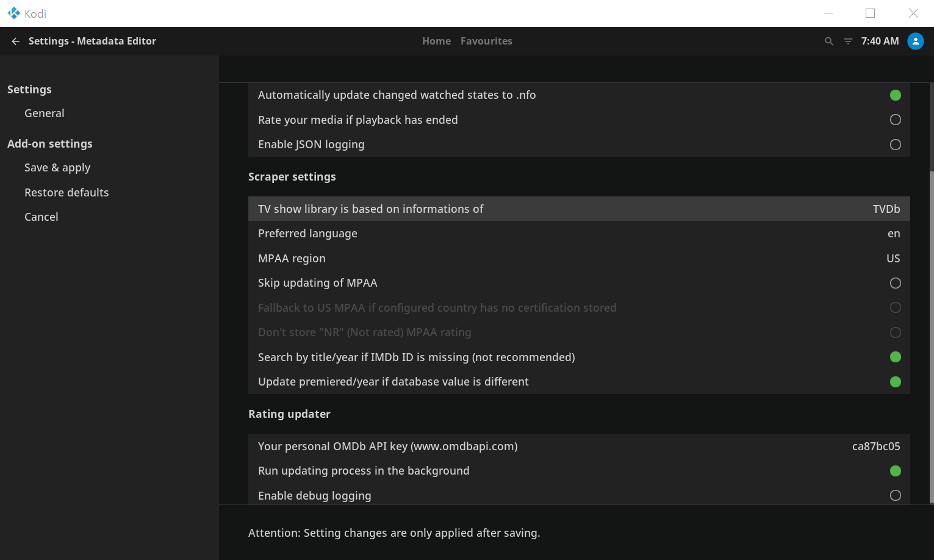Open Preferred language selector
This screenshot has height=560, width=934.
coord(578,234)
